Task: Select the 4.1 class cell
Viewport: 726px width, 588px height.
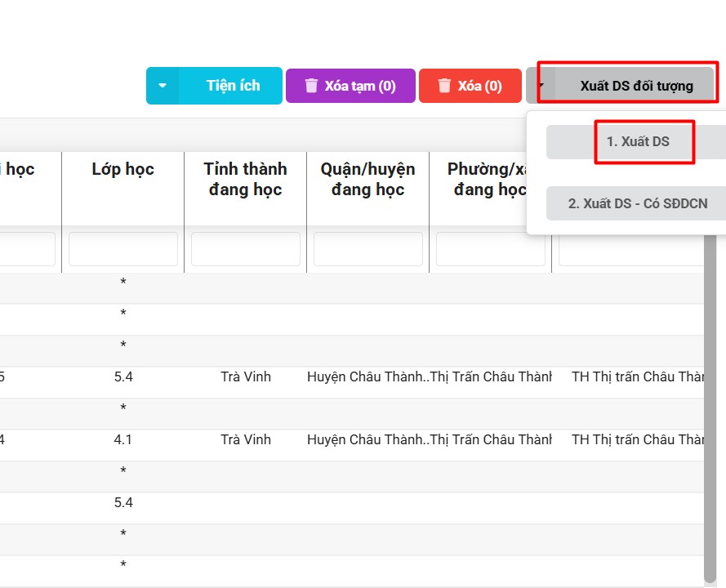Action: click(123, 439)
